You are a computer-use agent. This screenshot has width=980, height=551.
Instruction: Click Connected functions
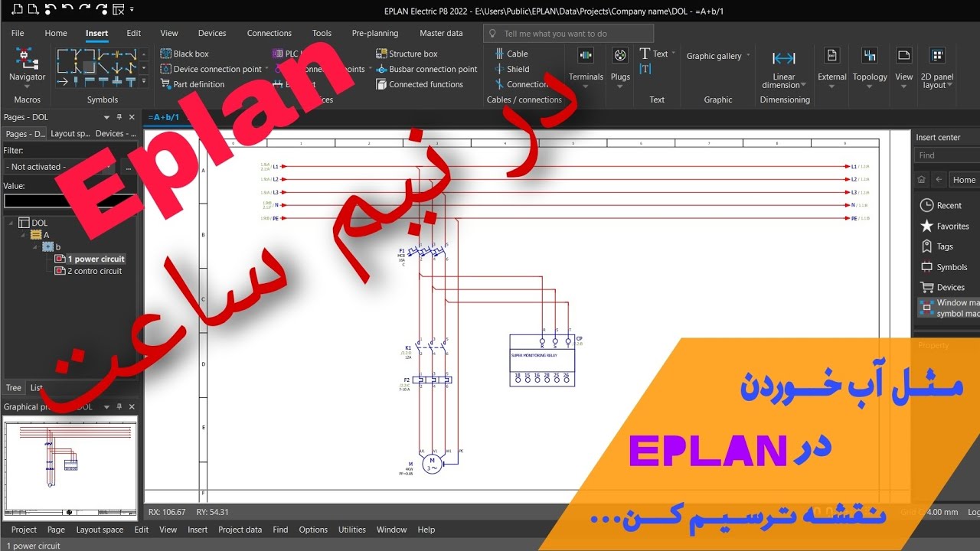pos(420,84)
